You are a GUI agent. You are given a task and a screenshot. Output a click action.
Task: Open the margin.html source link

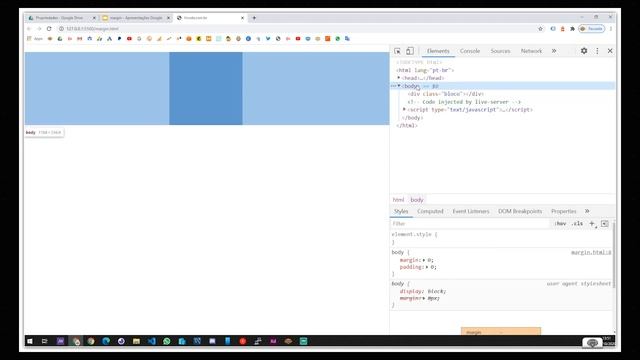(591, 252)
